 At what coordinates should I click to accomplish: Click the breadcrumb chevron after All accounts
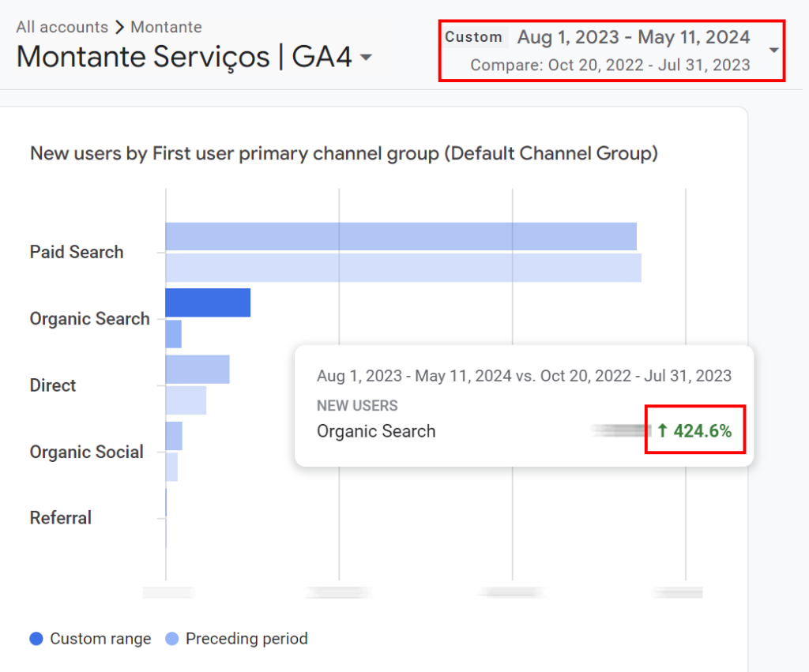click(119, 28)
